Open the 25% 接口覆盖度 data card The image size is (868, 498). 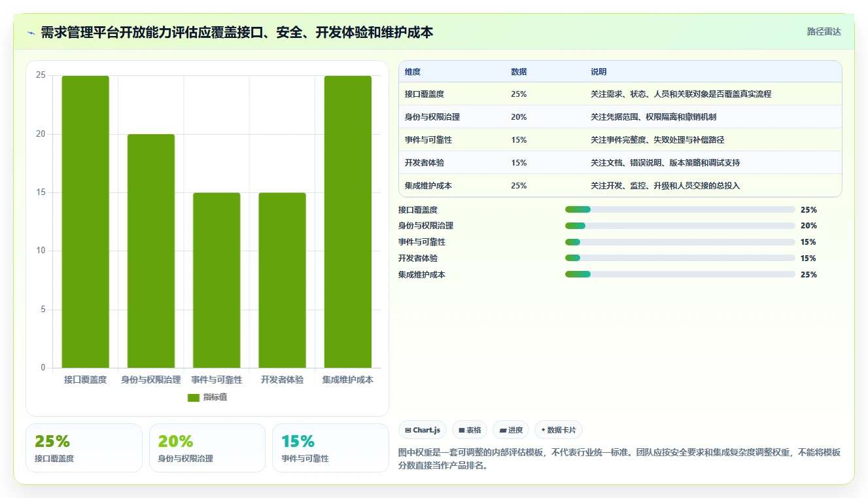click(x=84, y=448)
